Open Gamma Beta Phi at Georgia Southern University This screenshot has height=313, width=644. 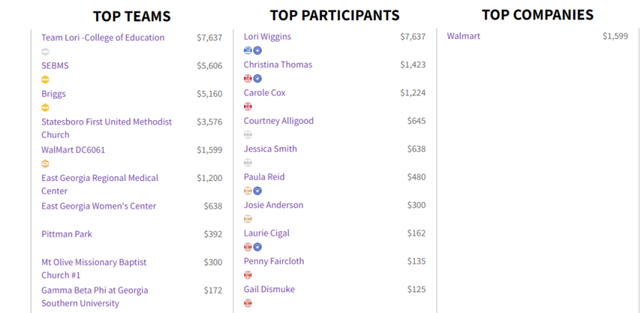tap(95, 297)
